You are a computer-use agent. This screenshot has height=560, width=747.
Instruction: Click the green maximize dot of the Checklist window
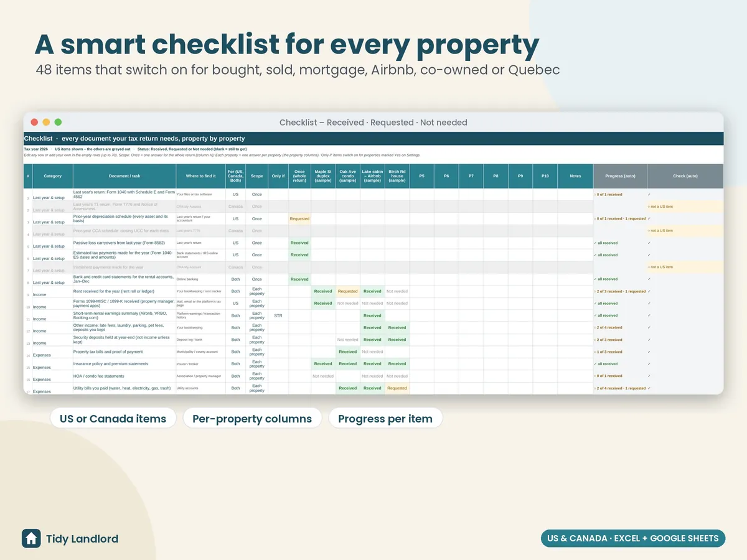(58, 123)
